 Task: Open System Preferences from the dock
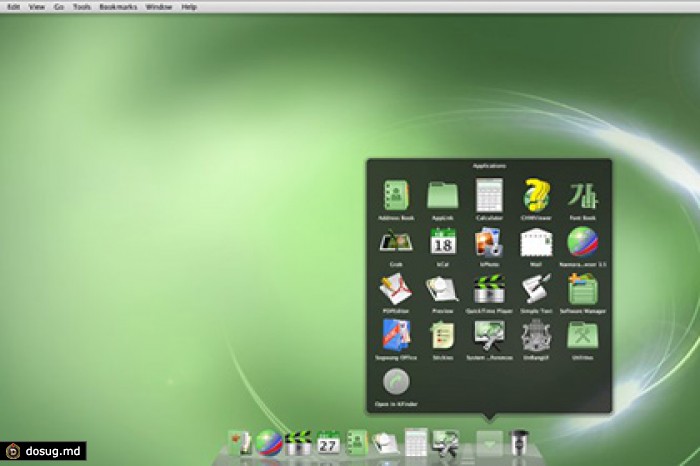445,443
